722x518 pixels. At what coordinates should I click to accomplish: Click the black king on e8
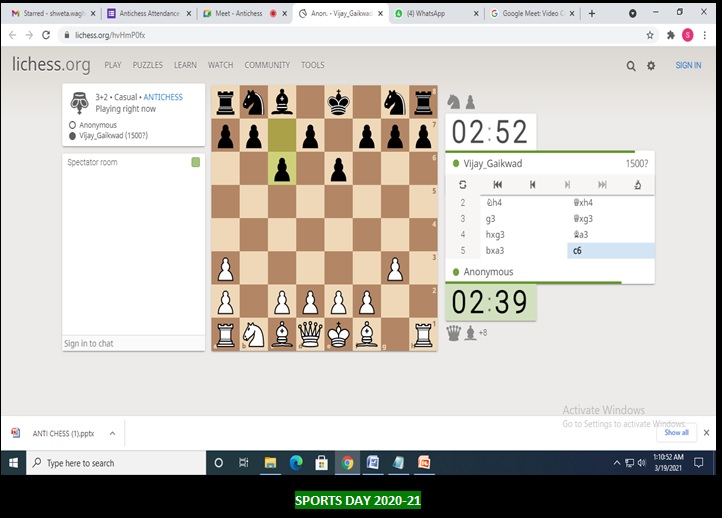pyautogui.click(x=338, y=102)
